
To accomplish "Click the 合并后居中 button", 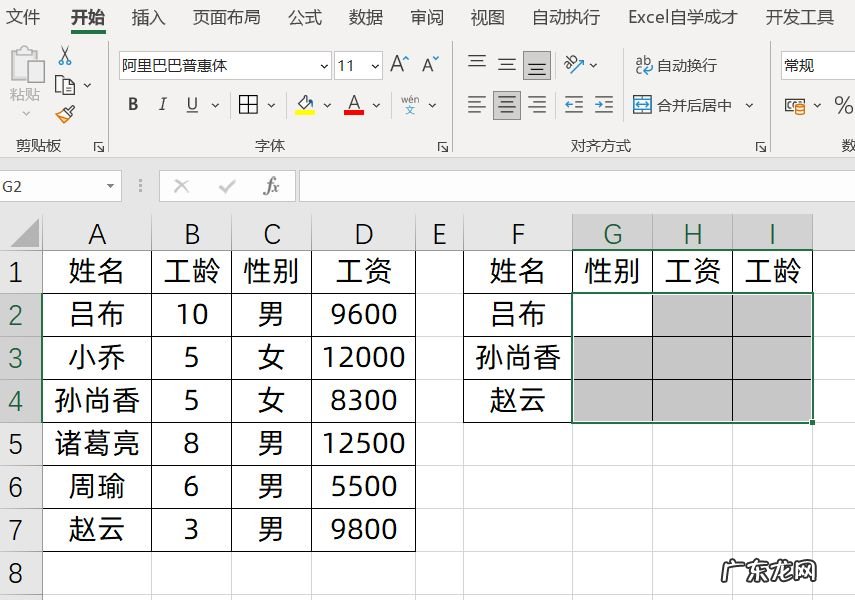I will [x=684, y=105].
